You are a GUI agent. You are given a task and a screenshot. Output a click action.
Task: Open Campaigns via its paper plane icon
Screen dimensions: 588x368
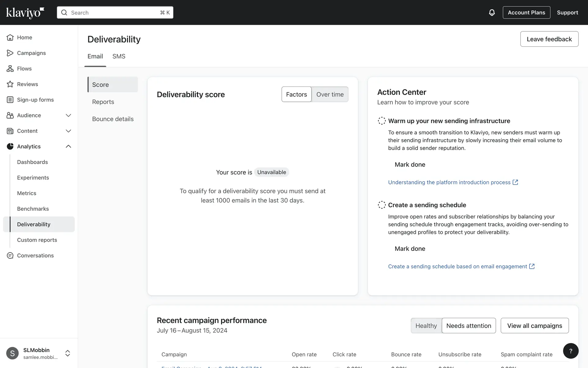pos(10,53)
